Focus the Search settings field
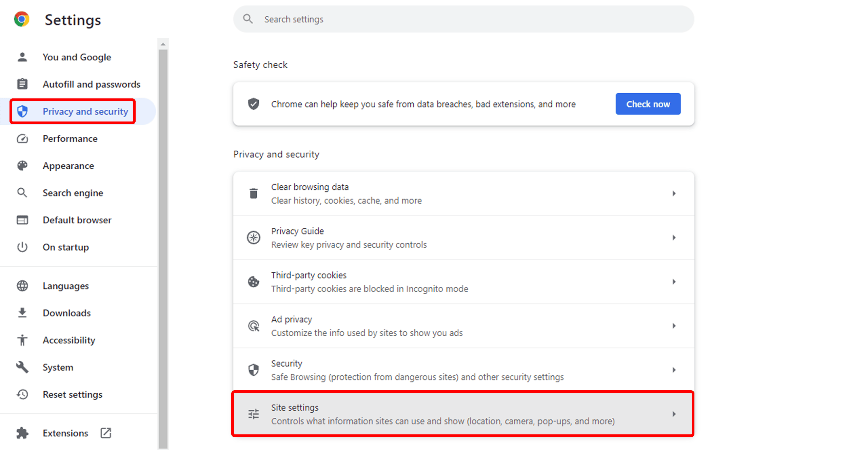Screen dimensions: 868x450 [463, 19]
